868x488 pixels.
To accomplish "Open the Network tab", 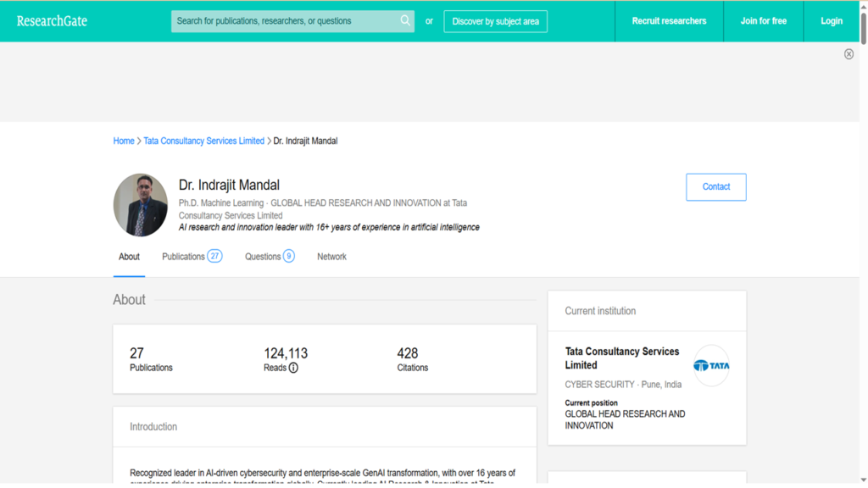I will (x=331, y=257).
